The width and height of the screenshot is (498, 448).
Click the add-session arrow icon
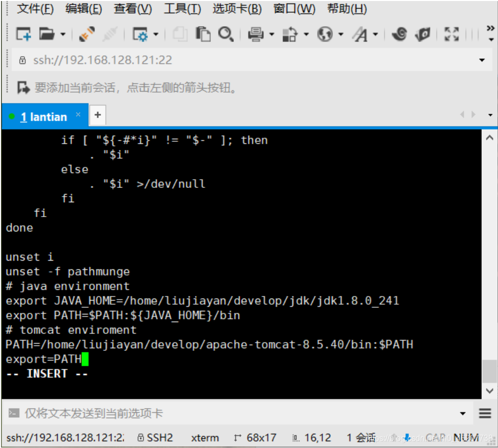click(23, 88)
